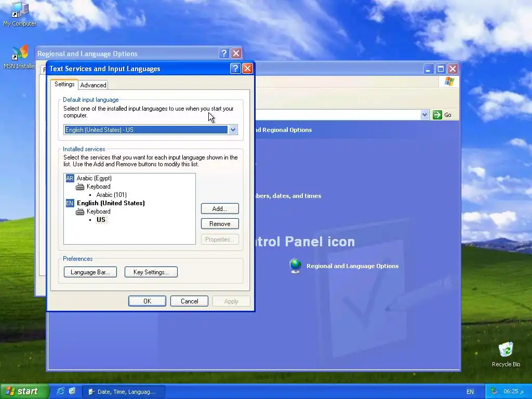The image size is (532, 399).
Task: Click the Start button
Action: tap(24, 391)
